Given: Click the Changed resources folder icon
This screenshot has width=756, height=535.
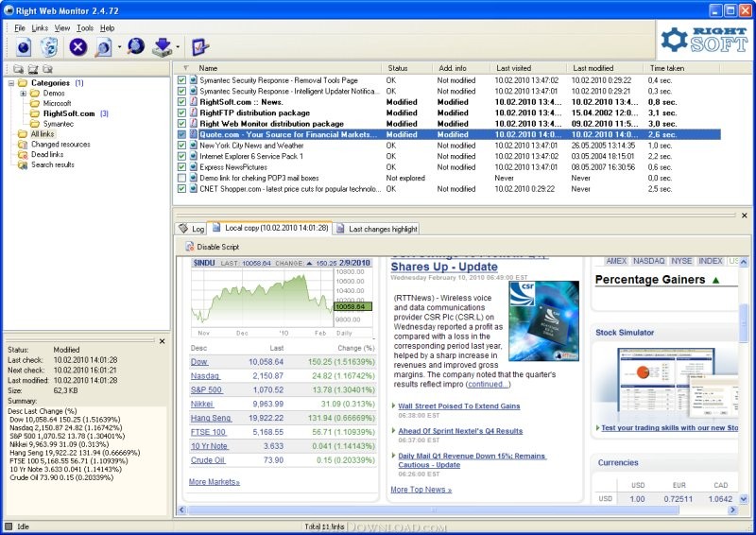Looking at the screenshot, I should (22, 145).
